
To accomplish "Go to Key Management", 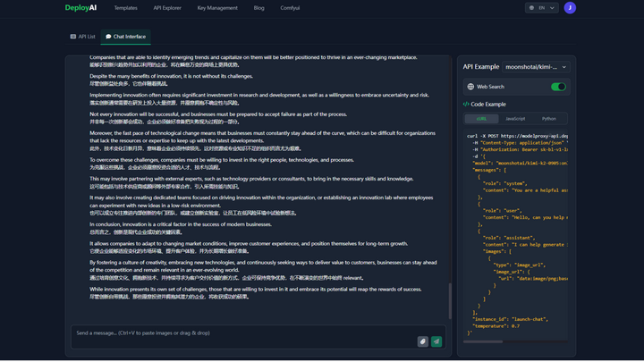I will (217, 8).
